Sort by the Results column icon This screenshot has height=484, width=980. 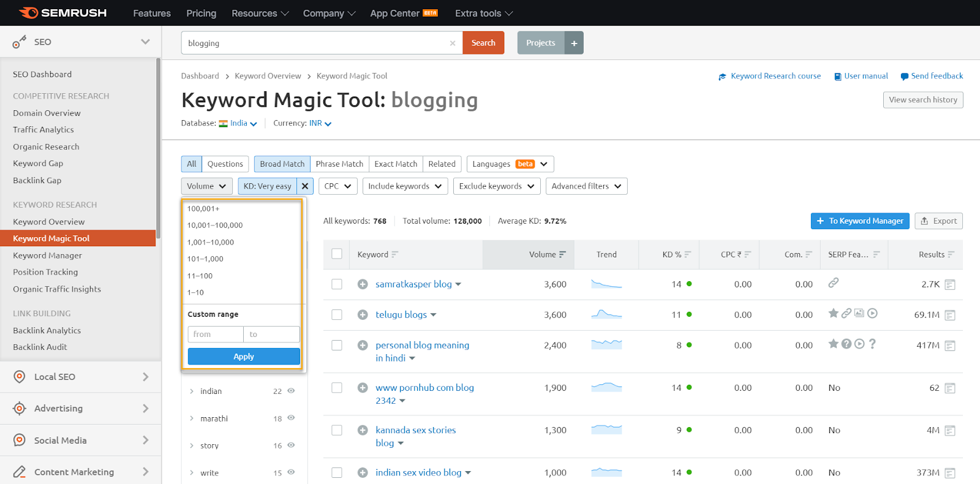tap(951, 254)
